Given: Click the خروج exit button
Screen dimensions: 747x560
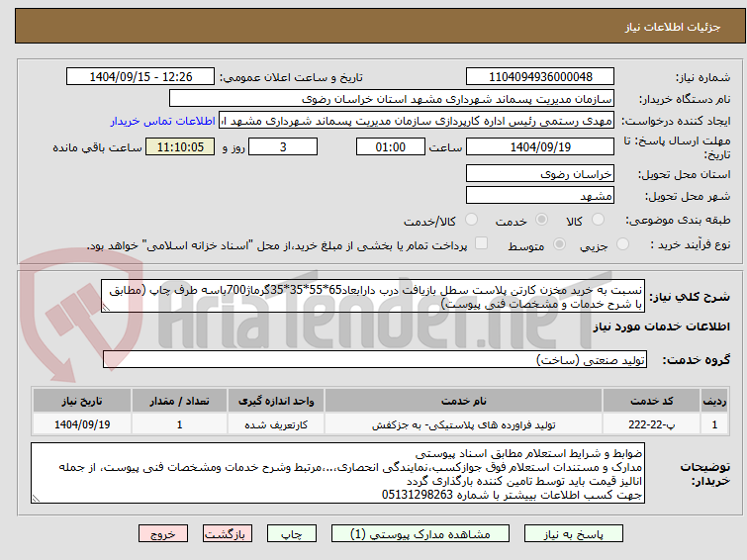Looking at the screenshot, I should tap(163, 534).
